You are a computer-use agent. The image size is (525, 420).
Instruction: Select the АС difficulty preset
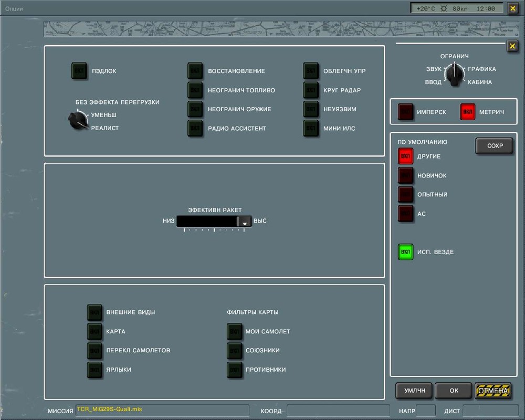(x=405, y=214)
